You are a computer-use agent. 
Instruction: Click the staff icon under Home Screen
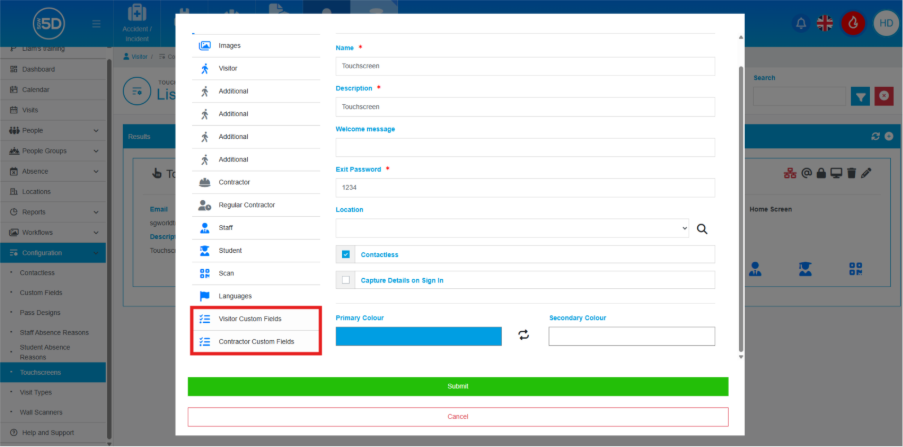(755, 269)
